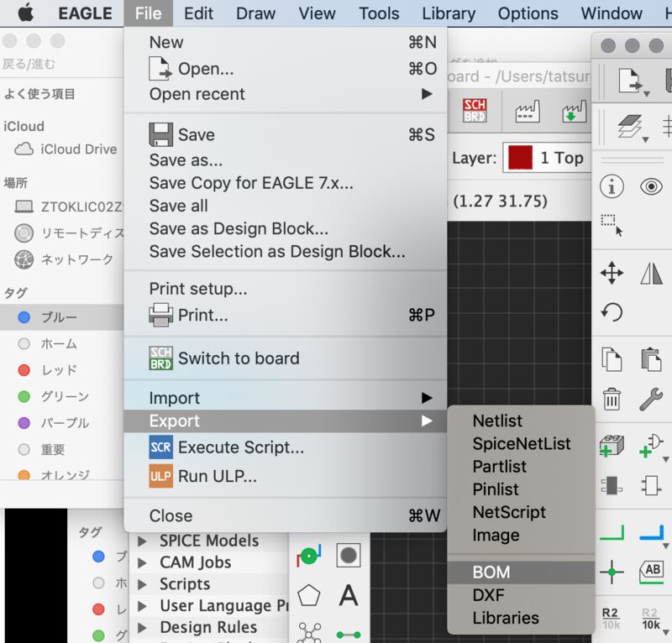
Task: Select the Label AB tool icon
Action: click(x=651, y=572)
